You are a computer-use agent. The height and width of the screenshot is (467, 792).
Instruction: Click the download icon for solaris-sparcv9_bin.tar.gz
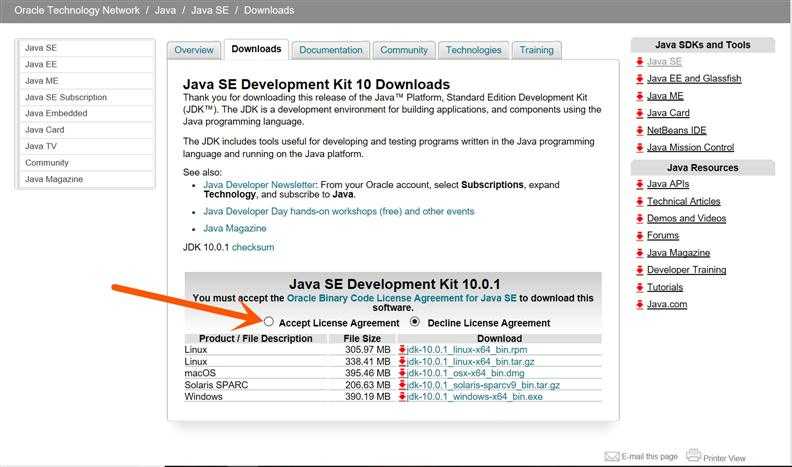click(402, 385)
